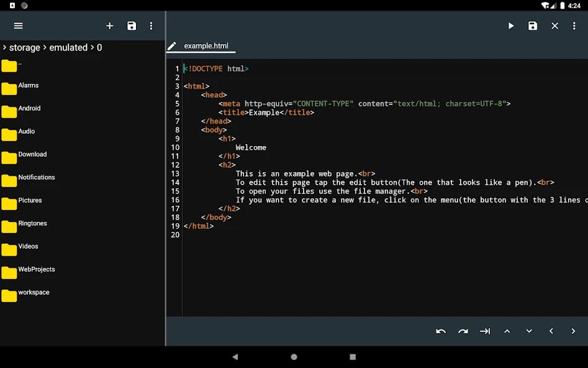Navigate to emulated in the breadcrumb path
588x368 pixels.
(x=68, y=47)
